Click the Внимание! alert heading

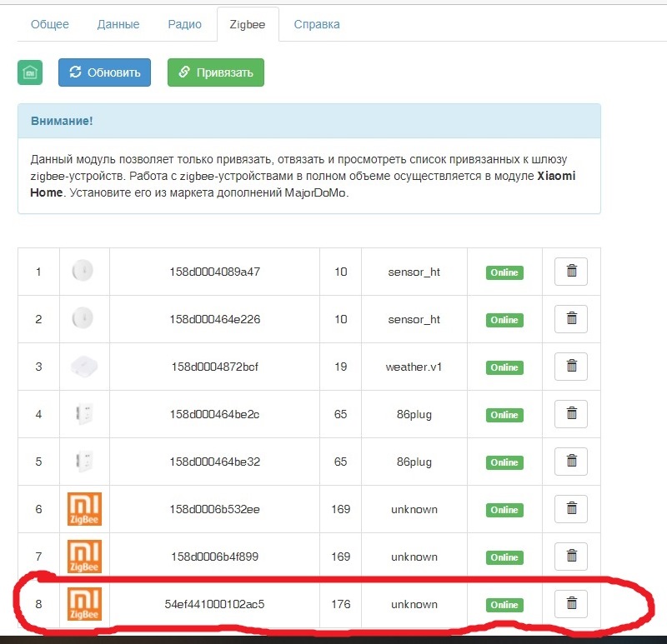[62, 121]
